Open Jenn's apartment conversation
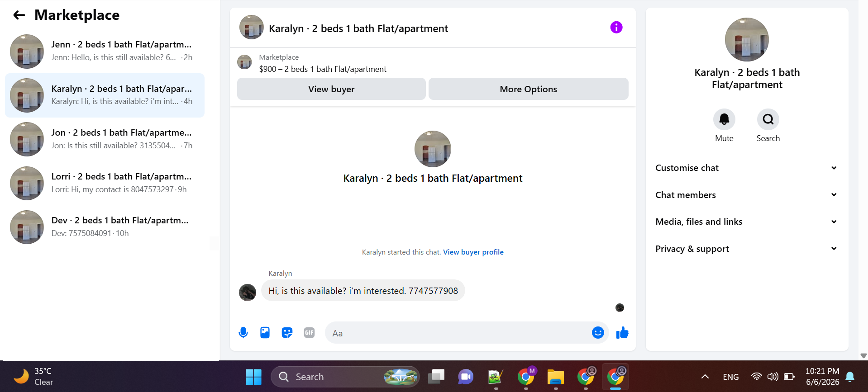Viewport: 868px width, 392px height. coord(105,51)
